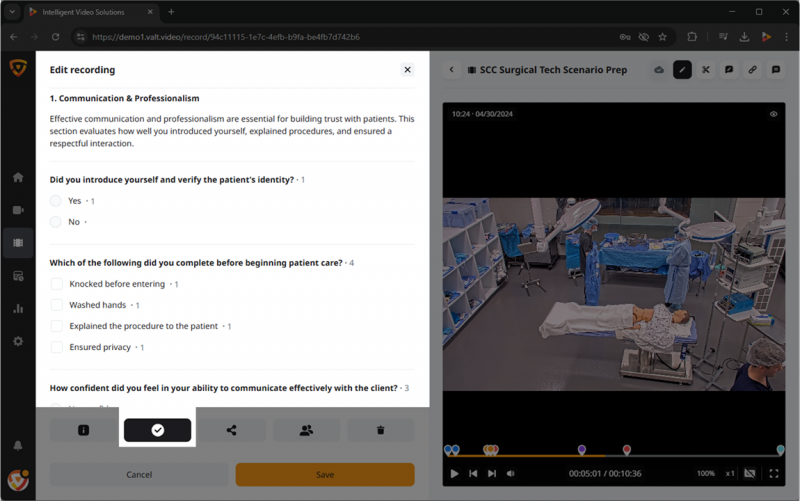
Task: Open the reports bar-chart icon in the sidebar
Action: [x=18, y=309]
